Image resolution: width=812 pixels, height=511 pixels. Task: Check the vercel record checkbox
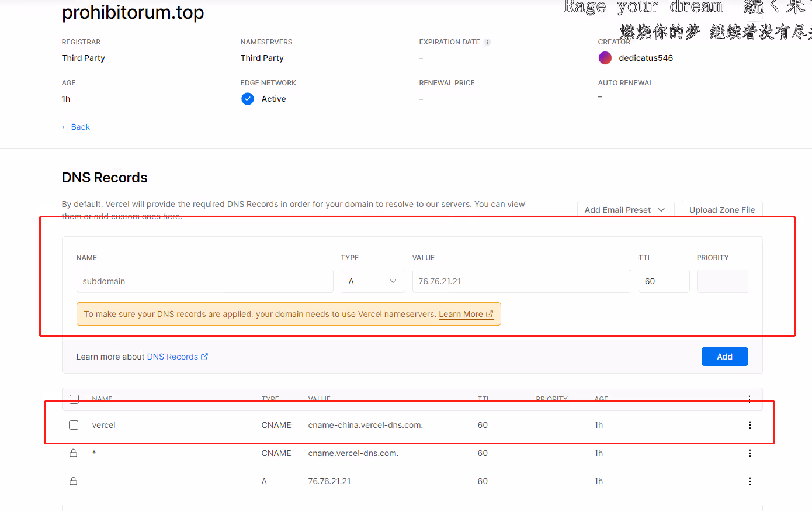pyautogui.click(x=74, y=425)
